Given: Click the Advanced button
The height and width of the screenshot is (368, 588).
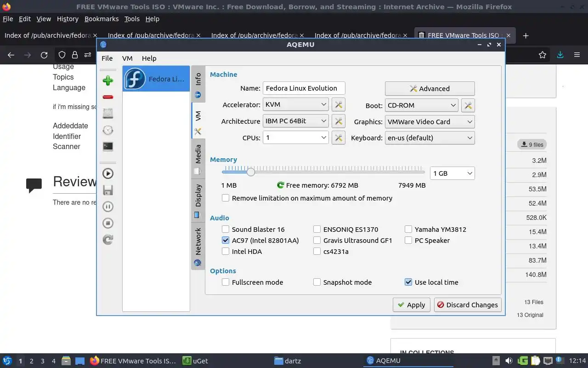Looking at the screenshot, I should (430, 88).
